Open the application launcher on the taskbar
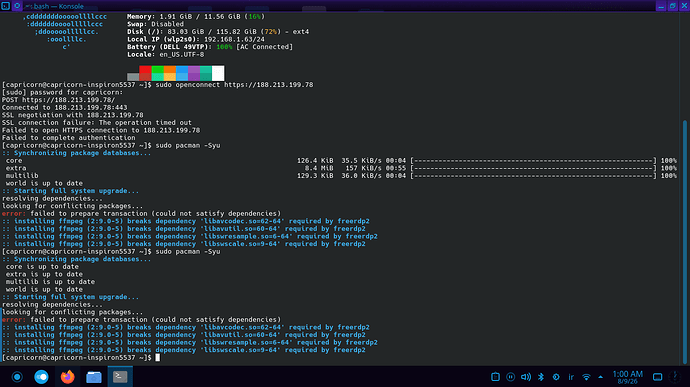The width and height of the screenshot is (690, 387). tap(17, 377)
